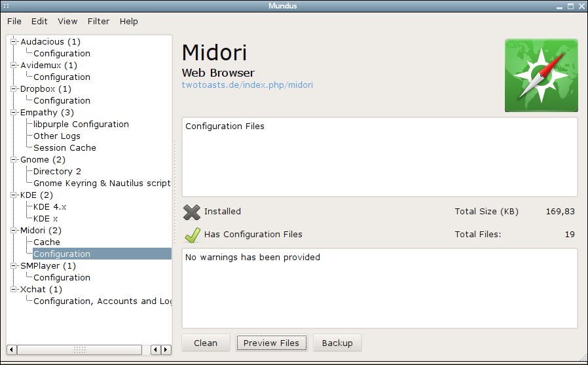This screenshot has height=365, width=588.
Task: Click the Total Size (KB) label
Action: [487, 212]
